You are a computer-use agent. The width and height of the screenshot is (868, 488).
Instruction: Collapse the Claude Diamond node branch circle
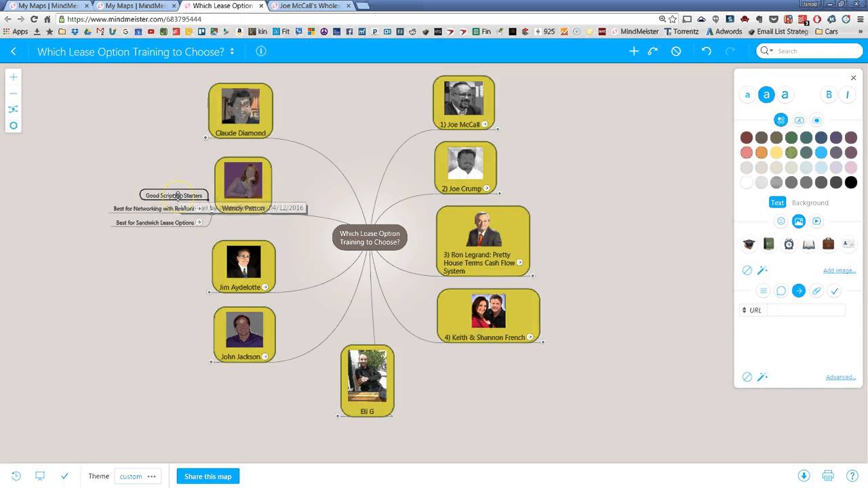pyautogui.click(x=206, y=137)
